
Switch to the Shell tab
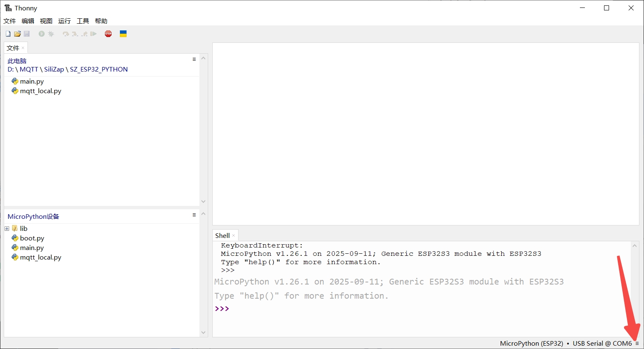click(x=222, y=235)
